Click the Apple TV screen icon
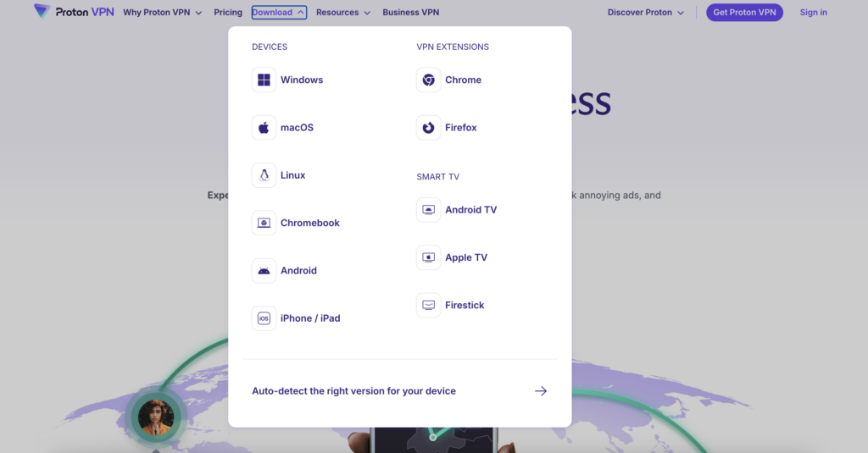 click(x=428, y=257)
